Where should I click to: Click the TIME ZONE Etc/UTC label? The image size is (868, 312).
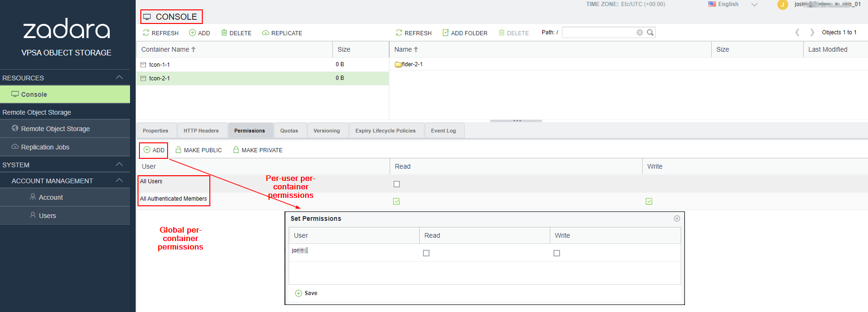click(625, 4)
